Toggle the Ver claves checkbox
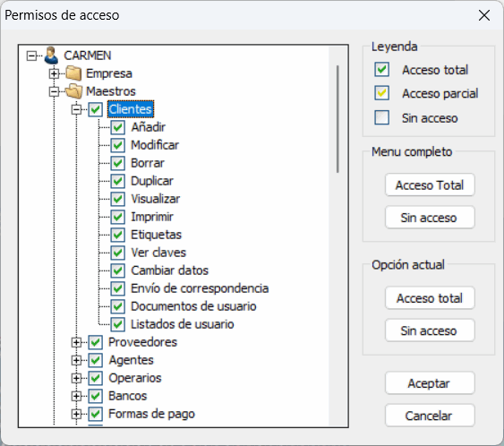 click(x=117, y=253)
